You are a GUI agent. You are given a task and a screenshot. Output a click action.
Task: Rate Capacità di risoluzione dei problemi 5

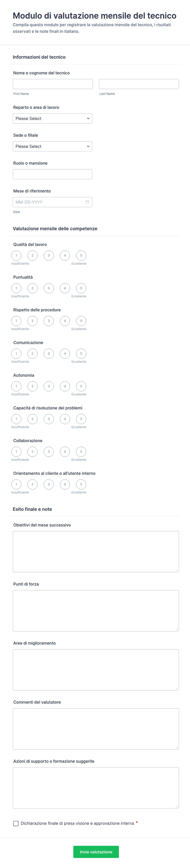pyautogui.click(x=81, y=419)
